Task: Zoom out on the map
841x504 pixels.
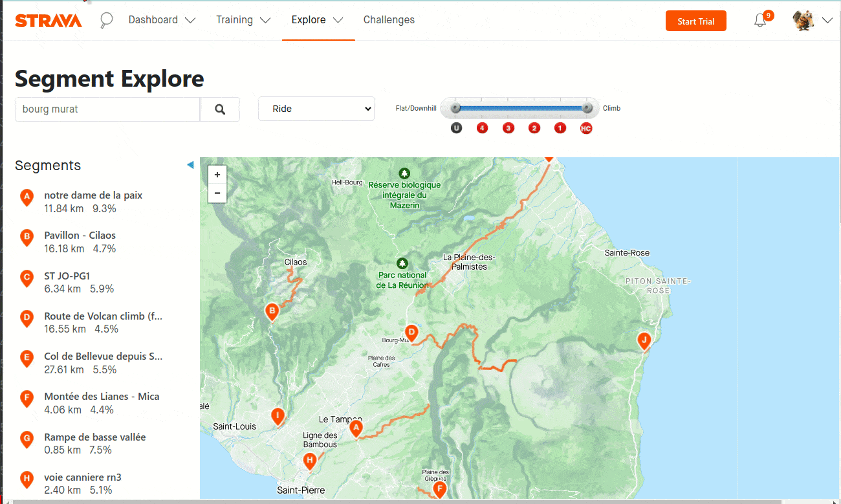Action: [217, 193]
